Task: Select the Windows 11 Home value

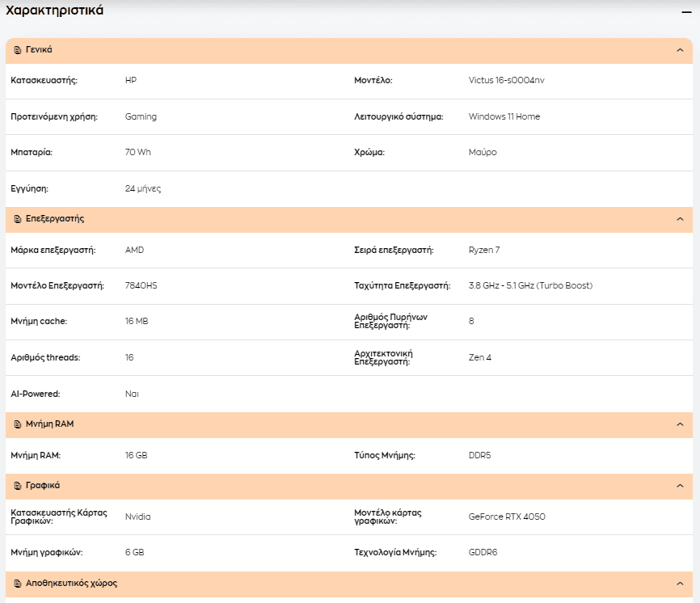Action: point(504,116)
